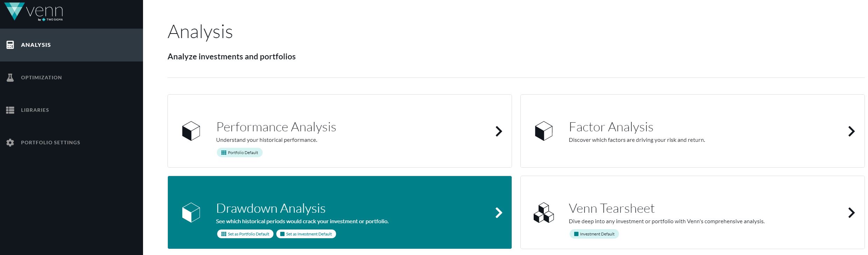Go to the Libraries section
868x255 pixels.
point(35,110)
